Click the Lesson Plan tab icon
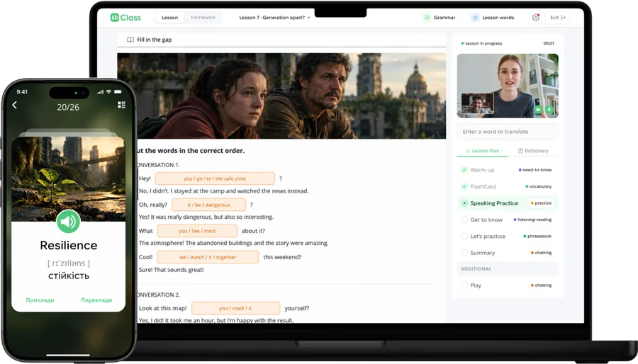The height and width of the screenshot is (364, 638). pyautogui.click(x=468, y=151)
